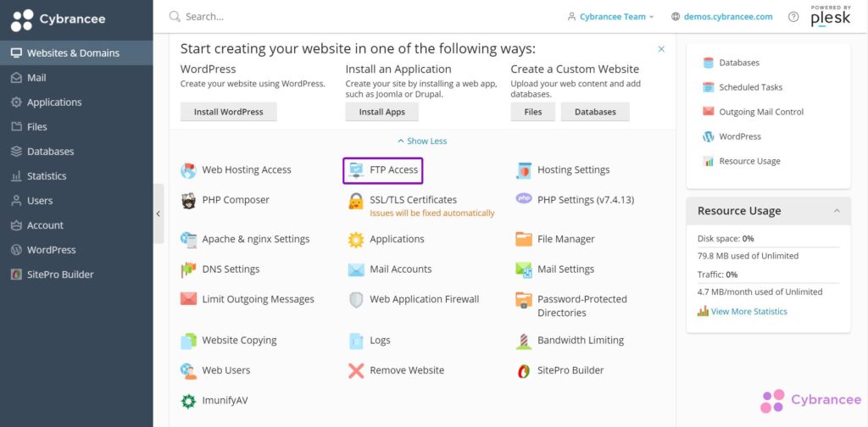Click the Cybrancee logo in sidebar

pos(58,20)
